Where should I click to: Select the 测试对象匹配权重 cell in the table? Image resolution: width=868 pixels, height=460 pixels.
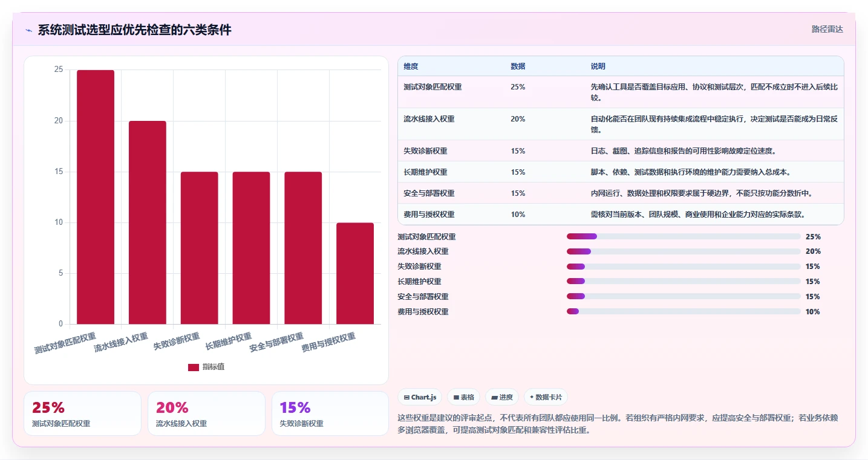click(x=432, y=87)
